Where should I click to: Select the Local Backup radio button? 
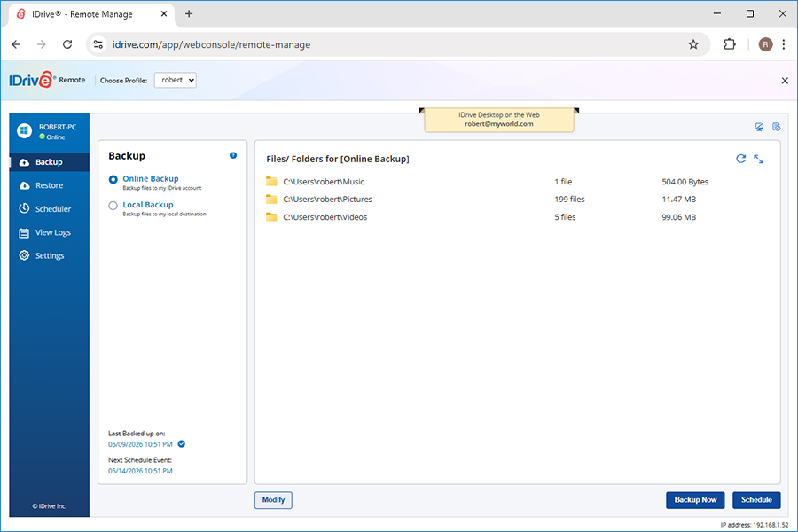113,206
